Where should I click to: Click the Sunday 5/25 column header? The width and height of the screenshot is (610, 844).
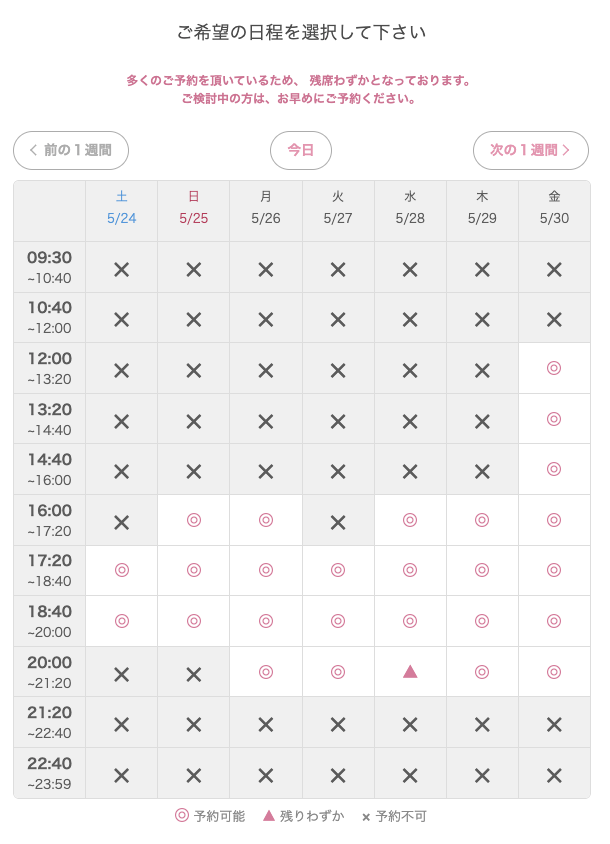(x=194, y=207)
